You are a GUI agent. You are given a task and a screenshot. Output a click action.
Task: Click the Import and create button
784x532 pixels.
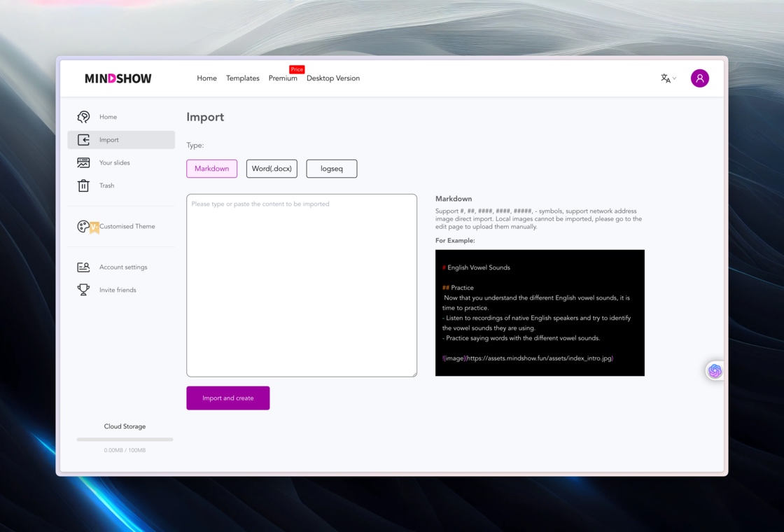point(228,398)
